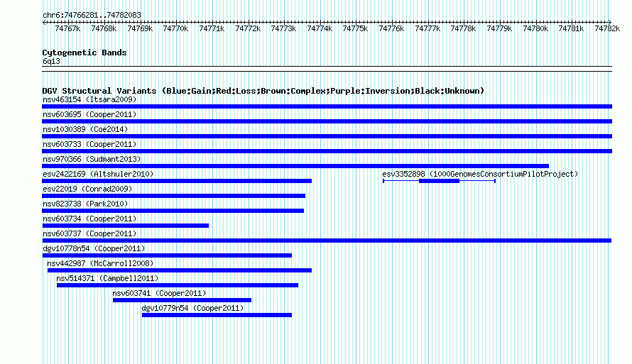The height and width of the screenshot is (364, 632).
Task: Click the nsv603737 blue variant bar
Action: coord(327,241)
